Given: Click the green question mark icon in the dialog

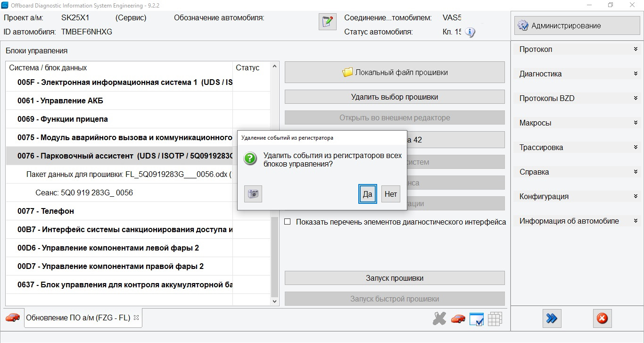Looking at the screenshot, I should click(250, 159).
